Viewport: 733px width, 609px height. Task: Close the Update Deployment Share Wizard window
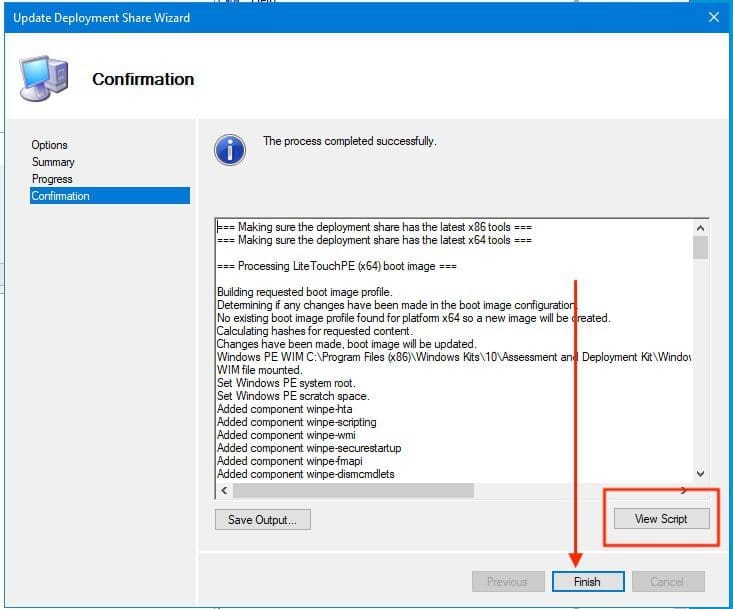coord(713,17)
